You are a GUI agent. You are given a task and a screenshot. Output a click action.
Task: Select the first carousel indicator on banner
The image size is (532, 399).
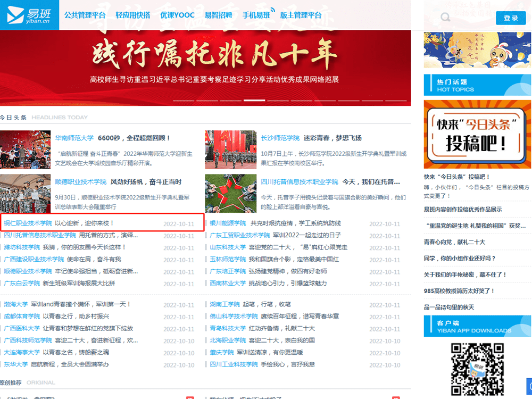(x=184, y=101)
